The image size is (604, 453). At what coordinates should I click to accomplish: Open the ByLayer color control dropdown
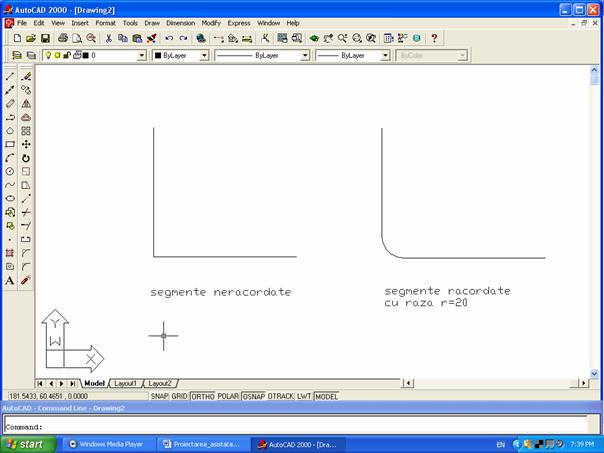pyautogui.click(x=204, y=56)
